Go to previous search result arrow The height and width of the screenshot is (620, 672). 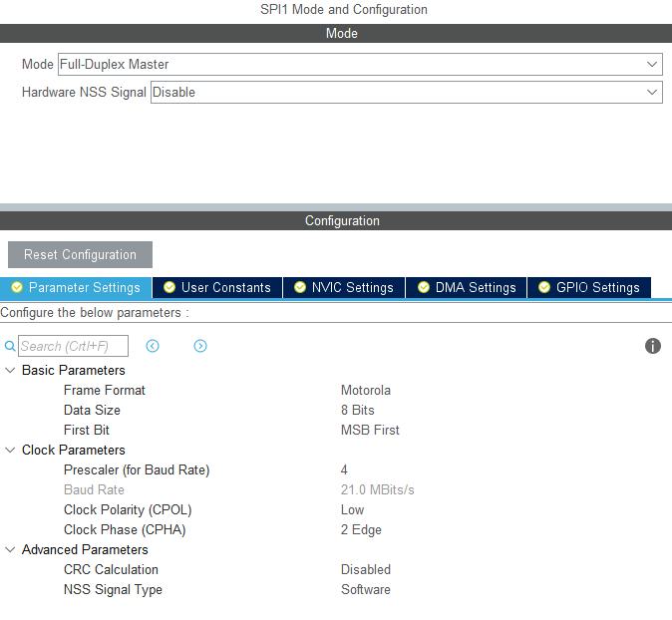coord(153,346)
